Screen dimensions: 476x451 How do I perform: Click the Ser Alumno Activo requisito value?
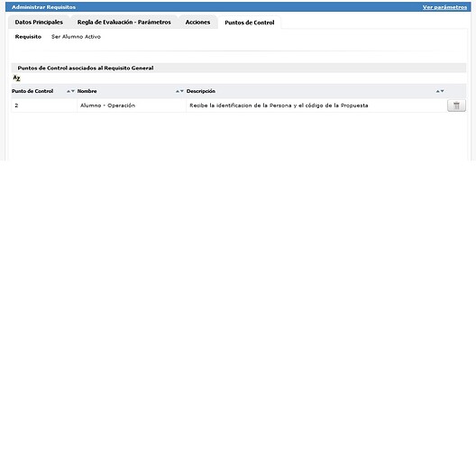click(76, 37)
